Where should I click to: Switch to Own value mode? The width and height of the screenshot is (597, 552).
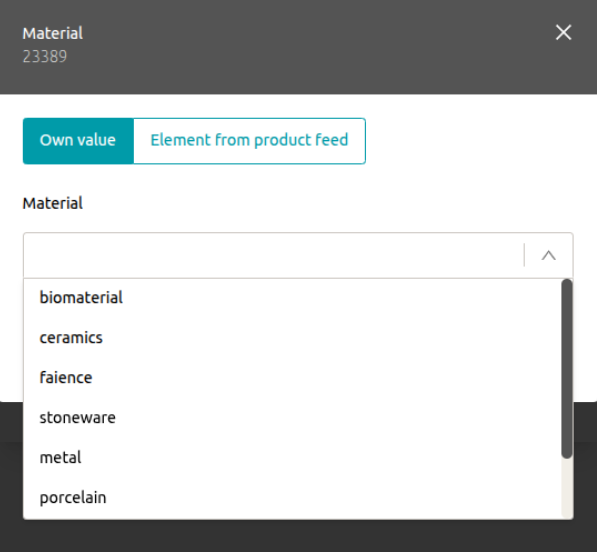click(78, 140)
